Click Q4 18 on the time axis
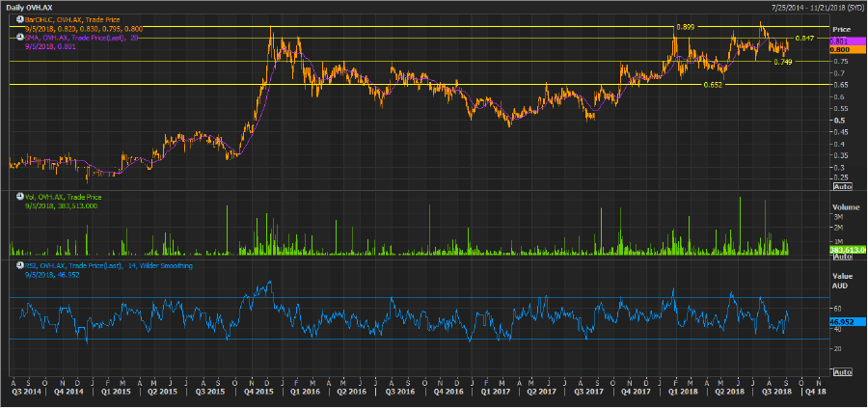The height and width of the screenshot is (408, 868). tap(816, 392)
